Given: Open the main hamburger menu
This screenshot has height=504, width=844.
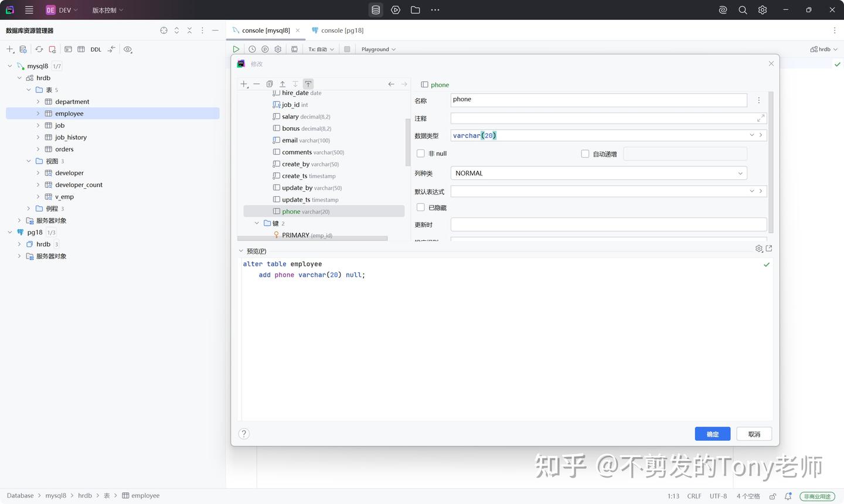Looking at the screenshot, I should [x=29, y=10].
